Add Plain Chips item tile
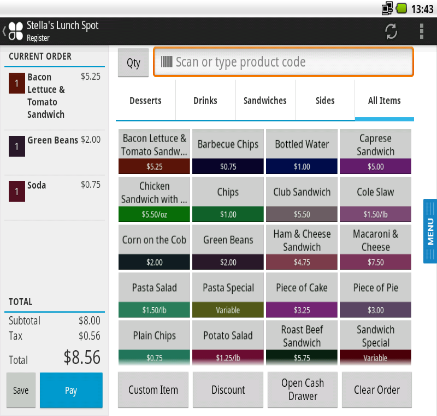The height and width of the screenshot is (416, 437). [x=154, y=343]
